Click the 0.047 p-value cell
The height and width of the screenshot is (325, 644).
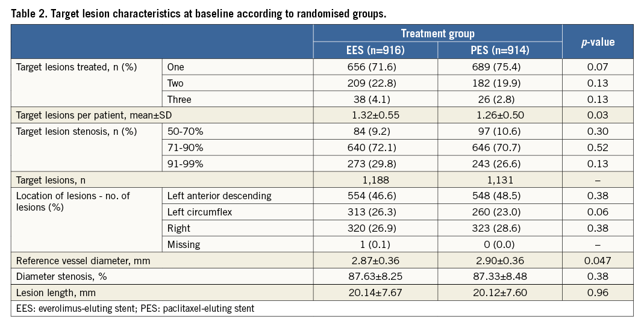pos(597,261)
